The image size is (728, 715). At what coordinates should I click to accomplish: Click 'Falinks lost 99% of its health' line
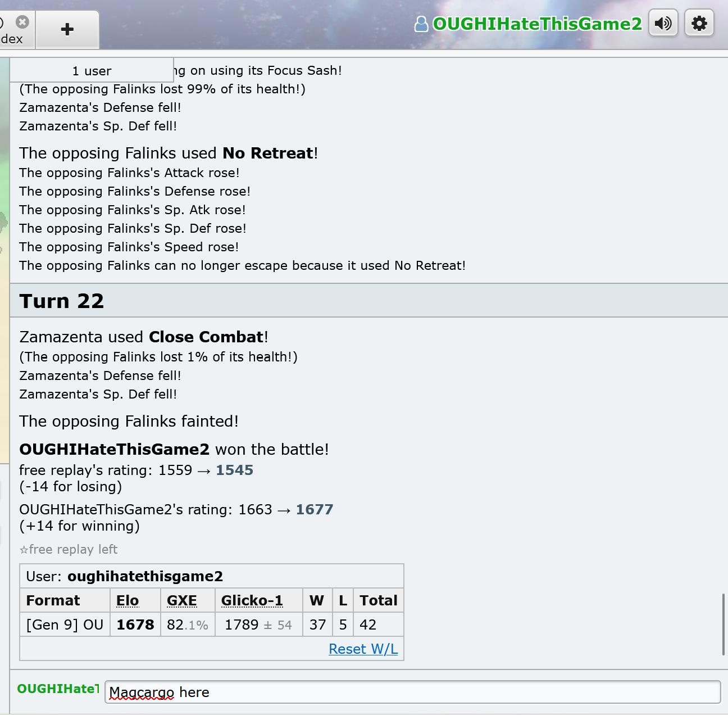click(x=162, y=89)
